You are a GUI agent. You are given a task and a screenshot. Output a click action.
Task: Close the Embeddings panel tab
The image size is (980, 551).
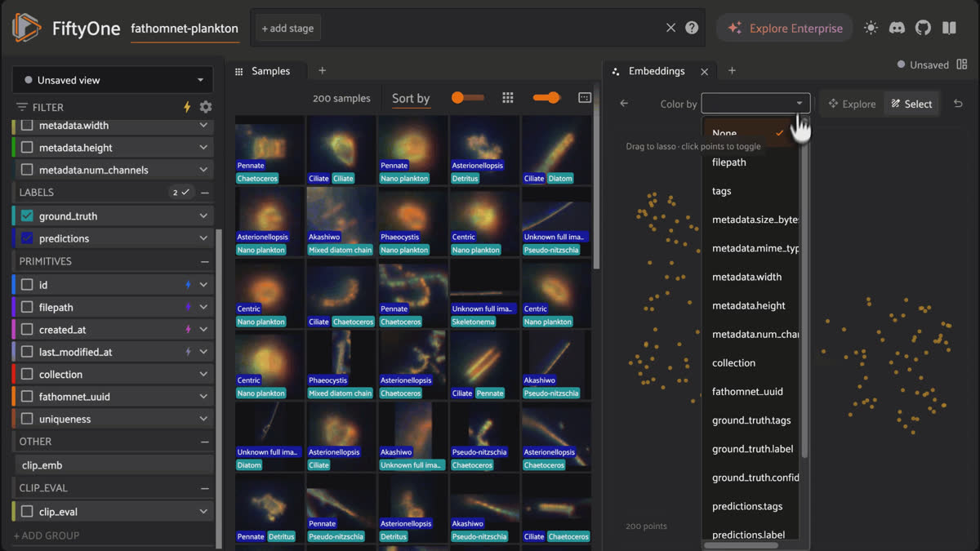(x=705, y=72)
